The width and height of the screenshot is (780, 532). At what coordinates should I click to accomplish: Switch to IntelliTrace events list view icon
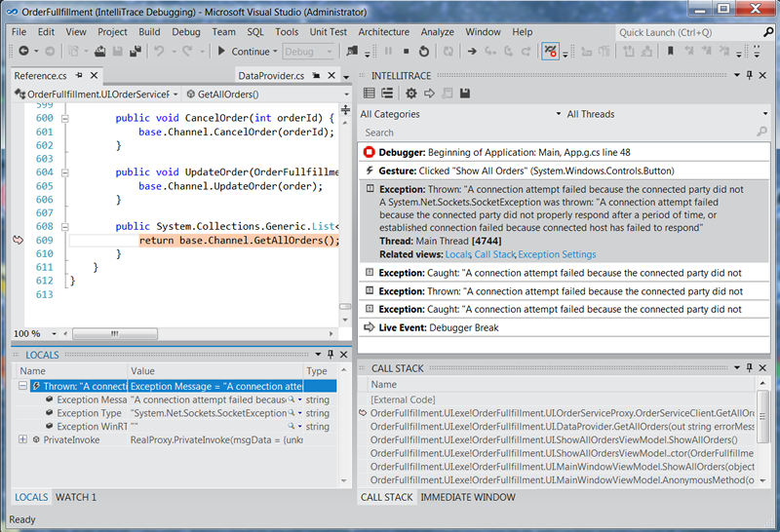pos(370,94)
